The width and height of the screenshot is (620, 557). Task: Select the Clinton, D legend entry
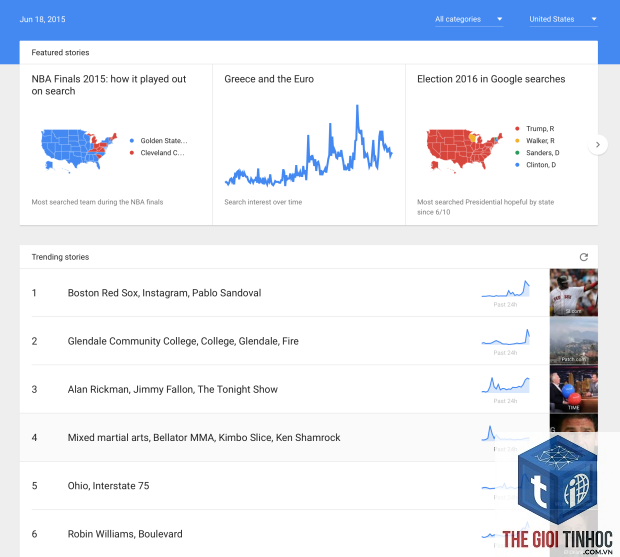tap(535, 165)
